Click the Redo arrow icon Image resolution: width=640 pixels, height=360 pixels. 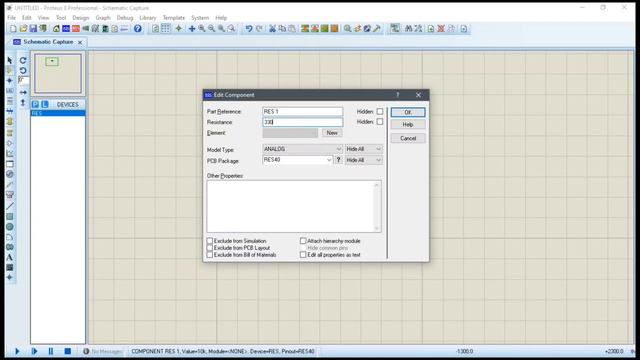[x=259, y=29]
